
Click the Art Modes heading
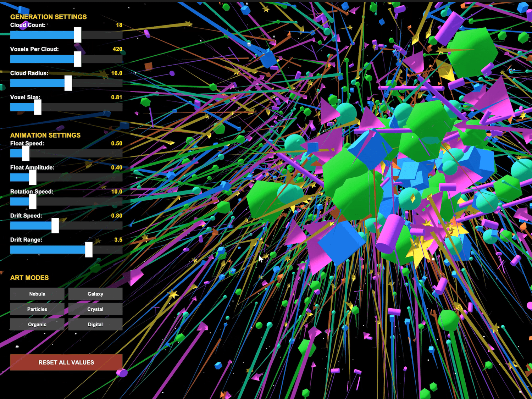(x=29, y=278)
